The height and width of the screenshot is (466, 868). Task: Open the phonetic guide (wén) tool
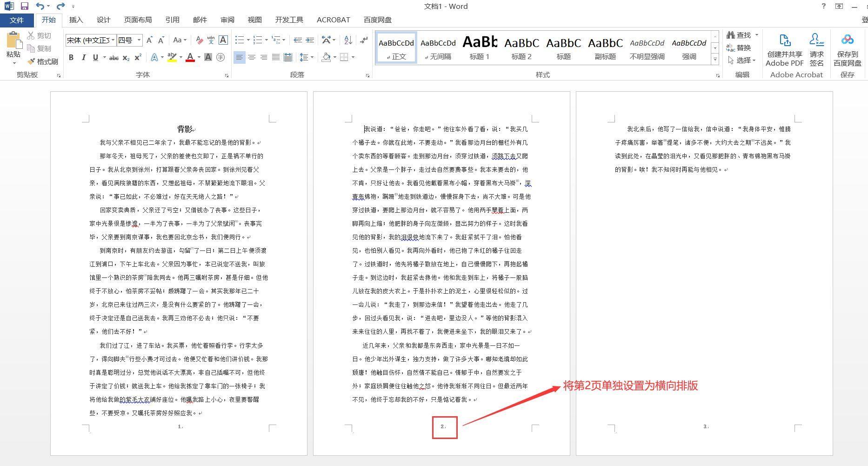[x=211, y=41]
